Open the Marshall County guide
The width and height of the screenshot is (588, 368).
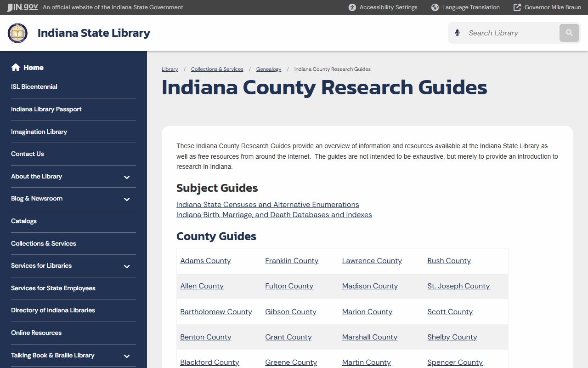click(x=370, y=337)
